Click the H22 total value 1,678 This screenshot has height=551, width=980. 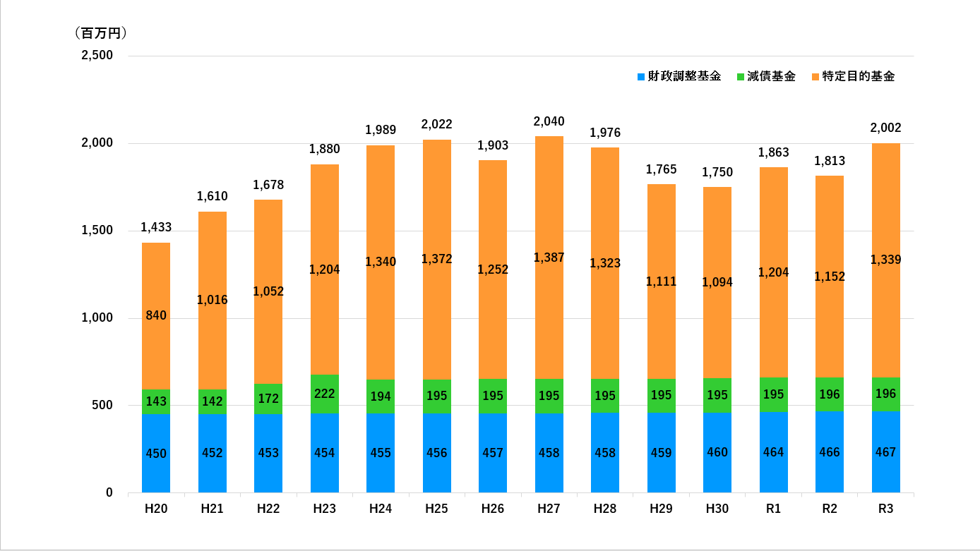[x=268, y=185]
